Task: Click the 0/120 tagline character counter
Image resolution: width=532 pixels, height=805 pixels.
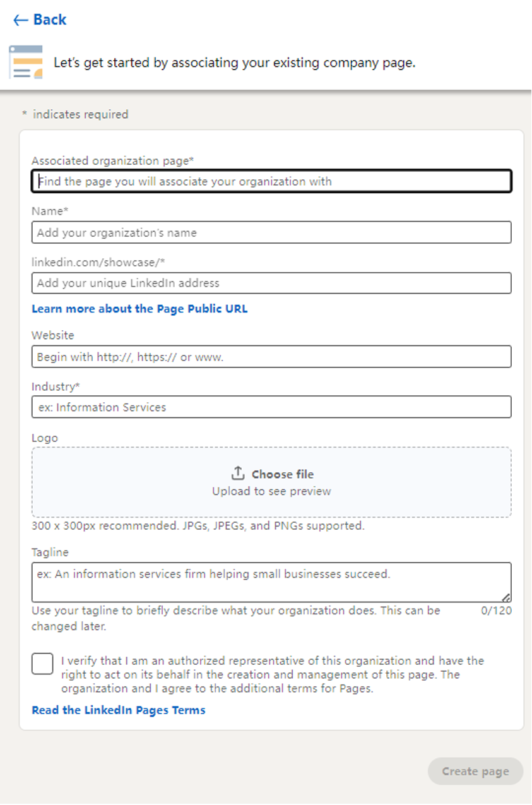Action: tap(496, 611)
